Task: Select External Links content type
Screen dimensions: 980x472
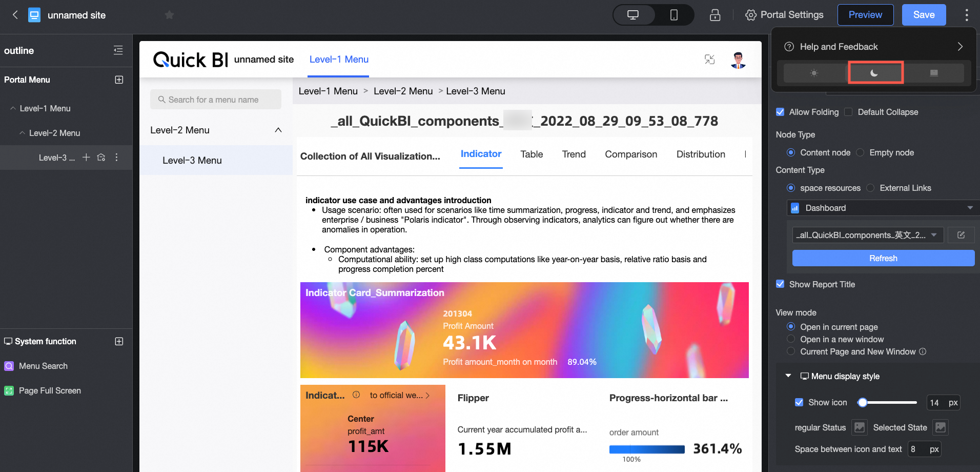Action: click(x=870, y=188)
